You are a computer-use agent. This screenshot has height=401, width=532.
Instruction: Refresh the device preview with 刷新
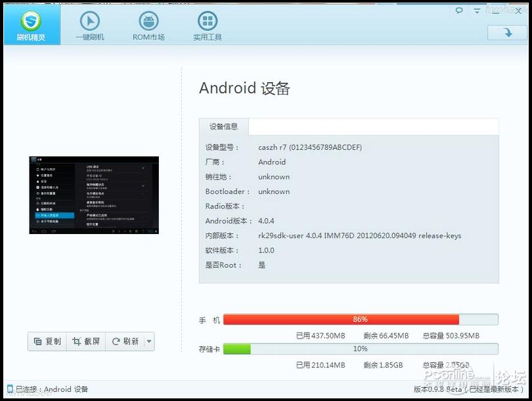point(125,341)
